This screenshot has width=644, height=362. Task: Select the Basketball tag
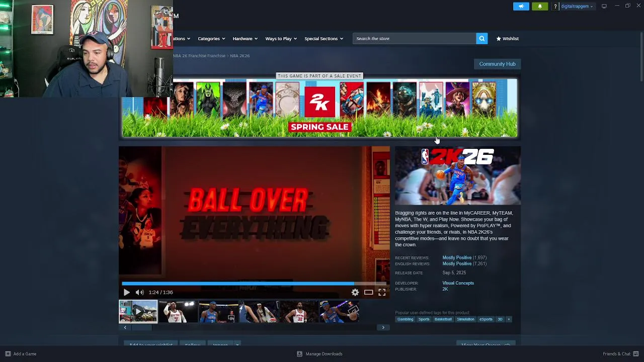click(443, 319)
